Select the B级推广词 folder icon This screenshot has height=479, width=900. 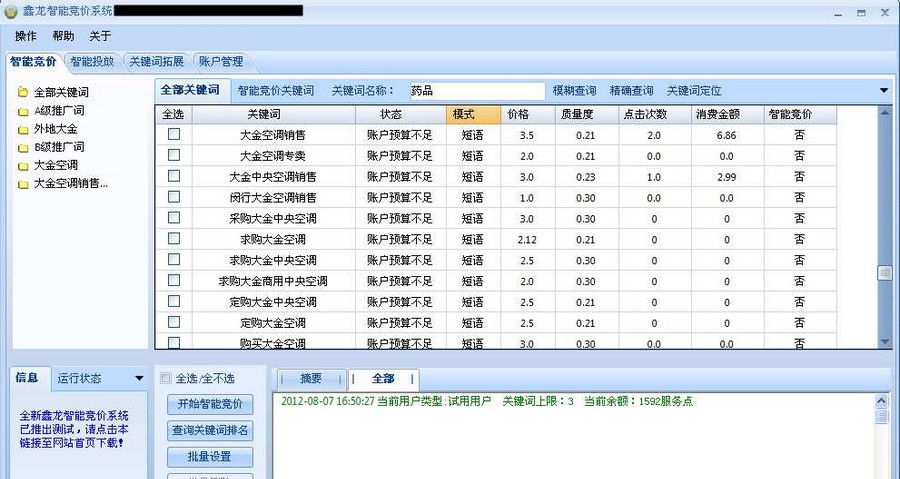(x=23, y=148)
